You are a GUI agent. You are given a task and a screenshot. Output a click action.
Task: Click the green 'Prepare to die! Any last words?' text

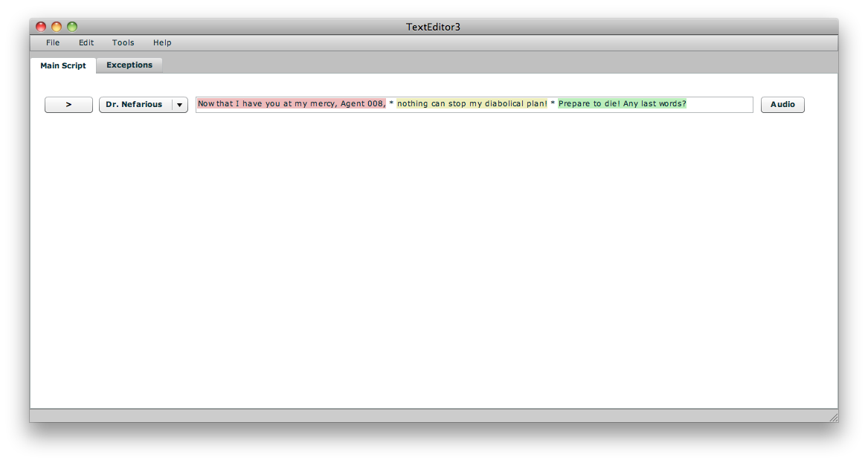(x=623, y=103)
